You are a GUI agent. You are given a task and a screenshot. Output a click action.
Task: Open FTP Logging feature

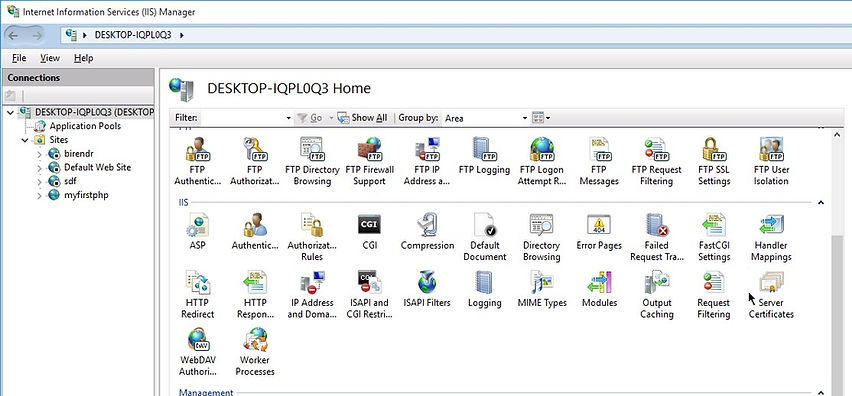[x=484, y=156]
